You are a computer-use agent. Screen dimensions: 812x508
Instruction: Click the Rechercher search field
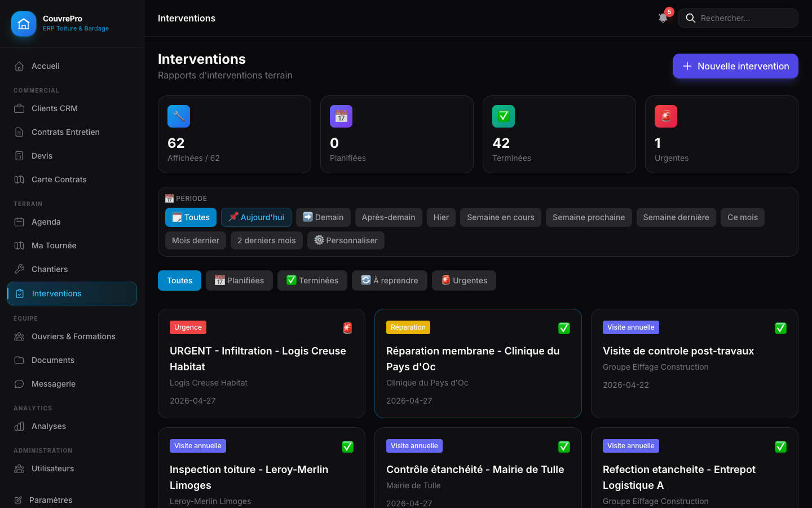(738, 18)
